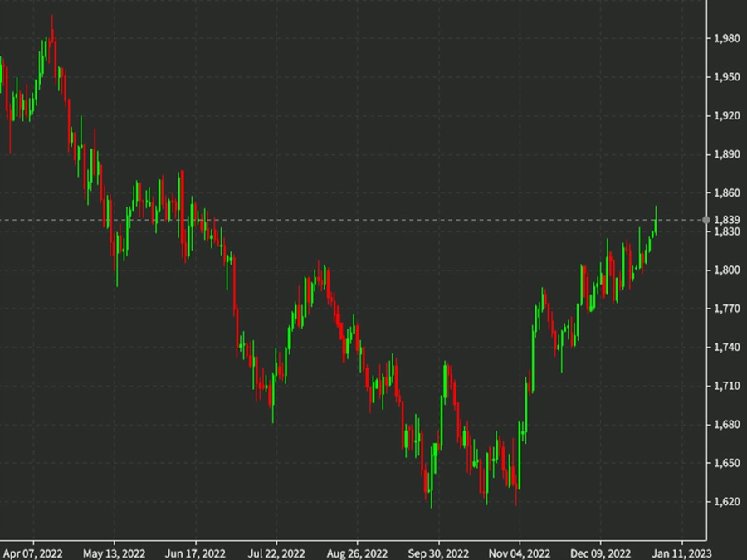
Task: Click the Apr 07, 2022 date label
Action: (x=32, y=552)
